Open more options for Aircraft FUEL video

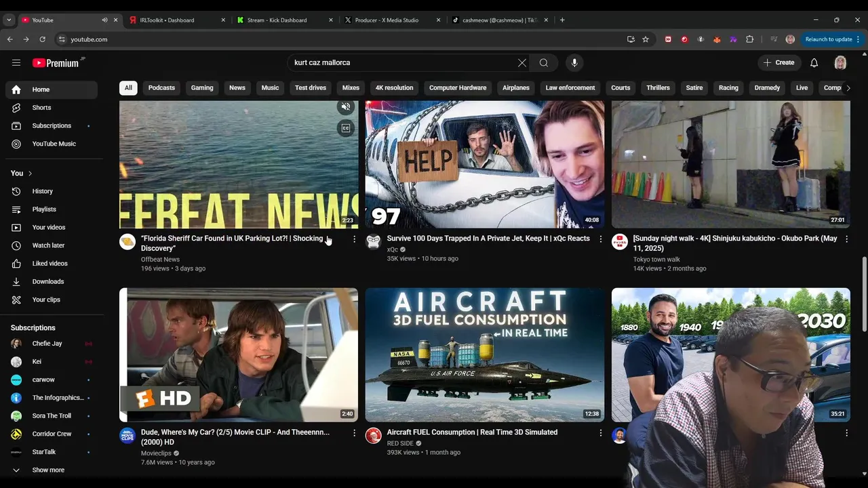pyautogui.click(x=600, y=432)
